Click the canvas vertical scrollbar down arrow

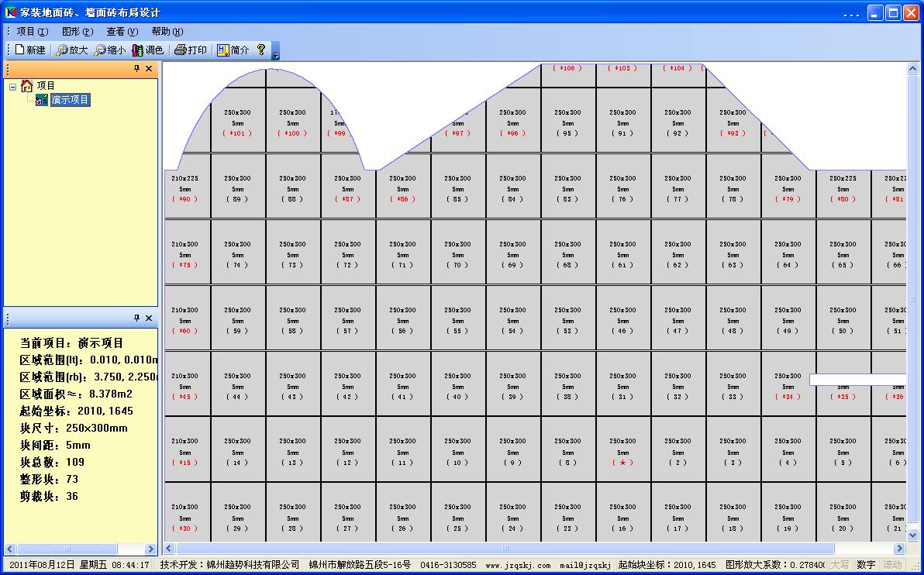click(x=913, y=534)
